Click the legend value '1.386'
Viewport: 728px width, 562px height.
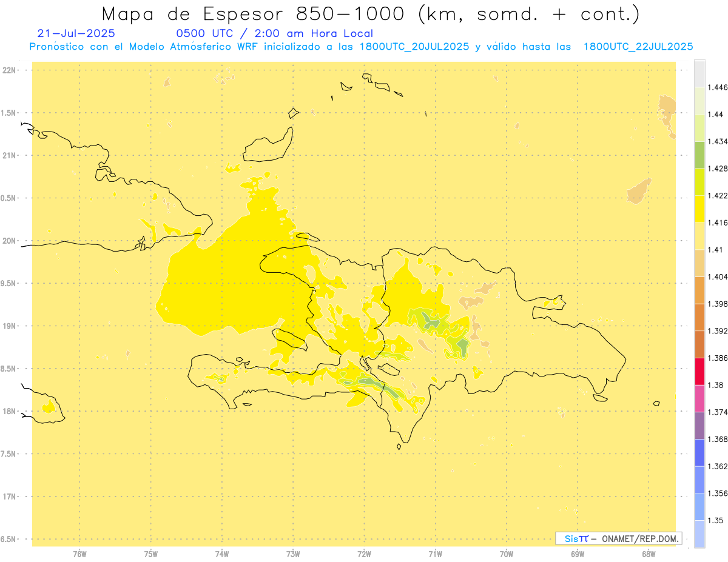[x=718, y=358]
